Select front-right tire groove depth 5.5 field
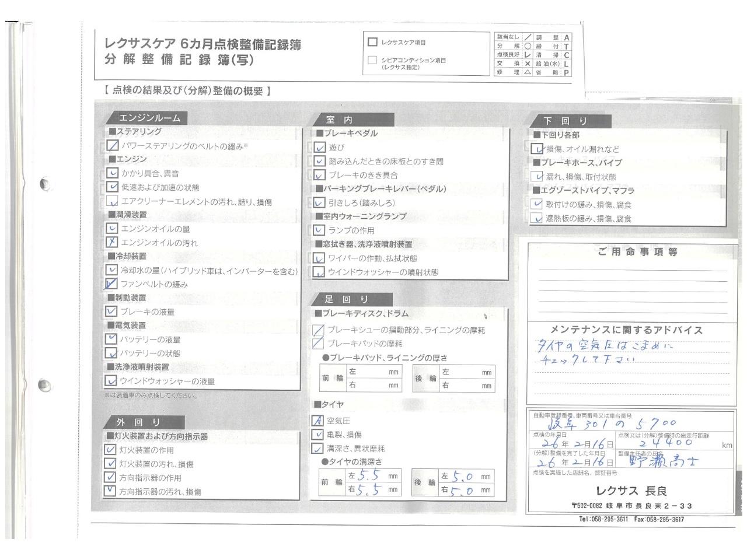The height and width of the screenshot is (560, 747). (373, 490)
